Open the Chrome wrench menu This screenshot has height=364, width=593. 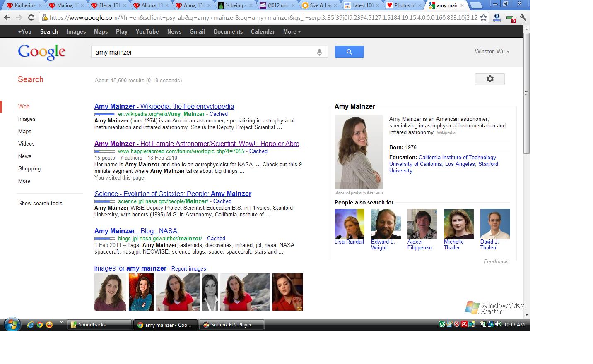pos(523,18)
